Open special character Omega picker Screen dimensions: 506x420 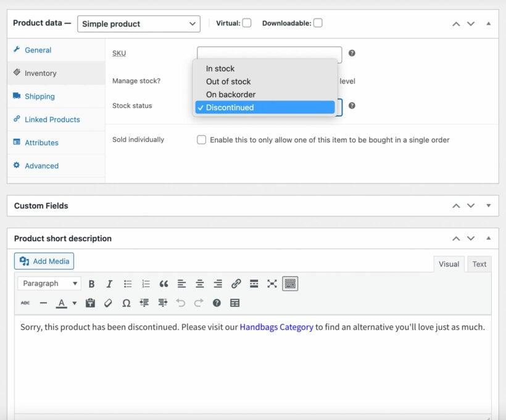[126, 303]
